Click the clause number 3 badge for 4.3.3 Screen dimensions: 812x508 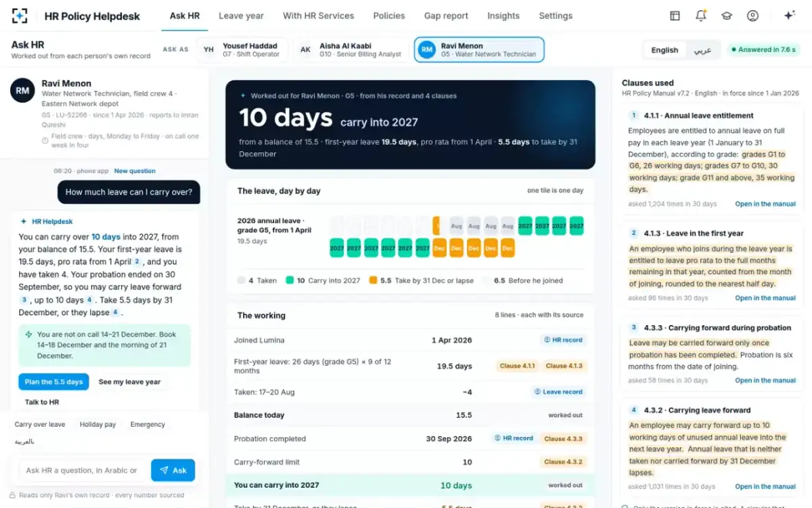634,327
